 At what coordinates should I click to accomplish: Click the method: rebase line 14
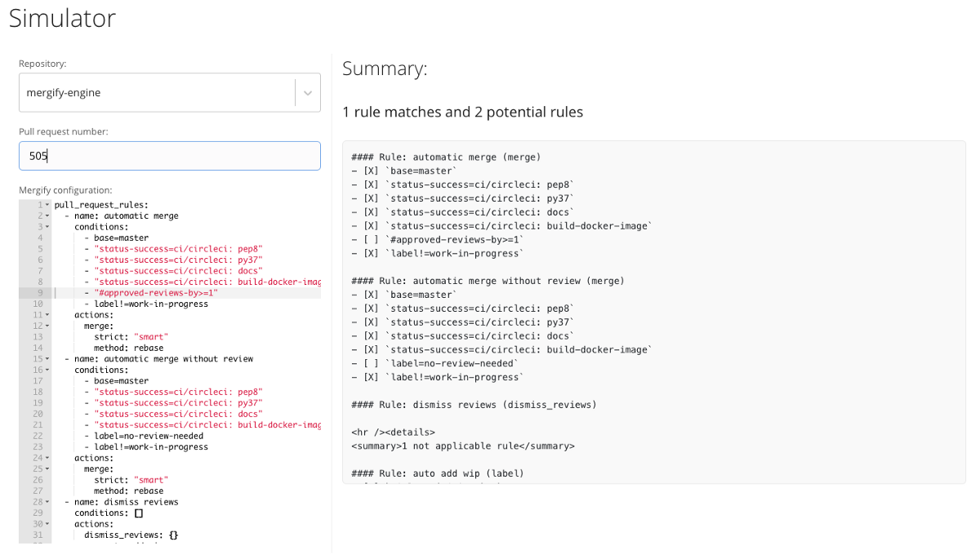click(x=128, y=349)
